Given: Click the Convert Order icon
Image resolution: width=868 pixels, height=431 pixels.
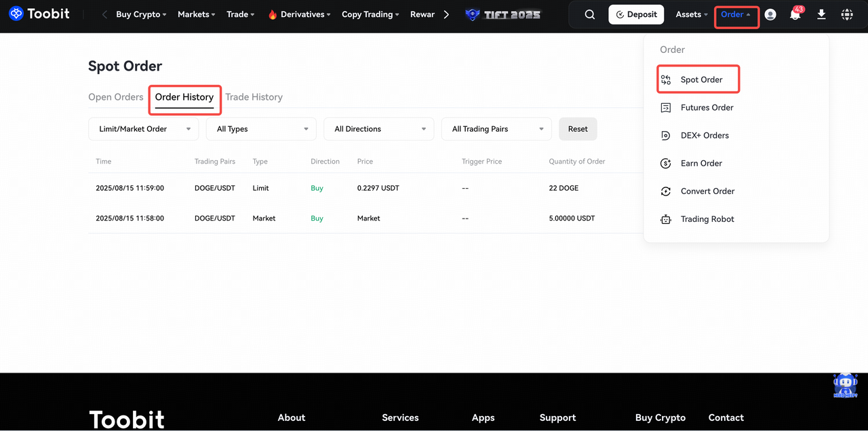Looking at the screenshot, I should [666, 191].
